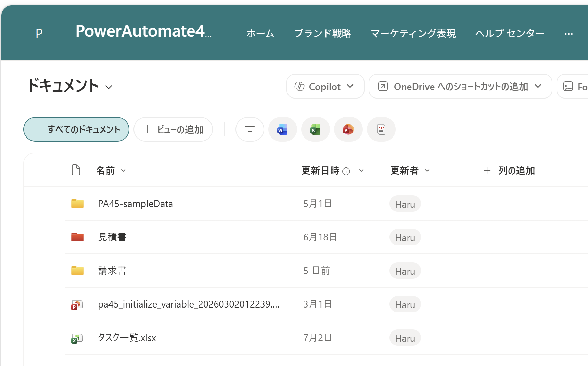Open the マーケティング表現 navigation item
This screenshot has width=588, height=366.
coord(413,34)
